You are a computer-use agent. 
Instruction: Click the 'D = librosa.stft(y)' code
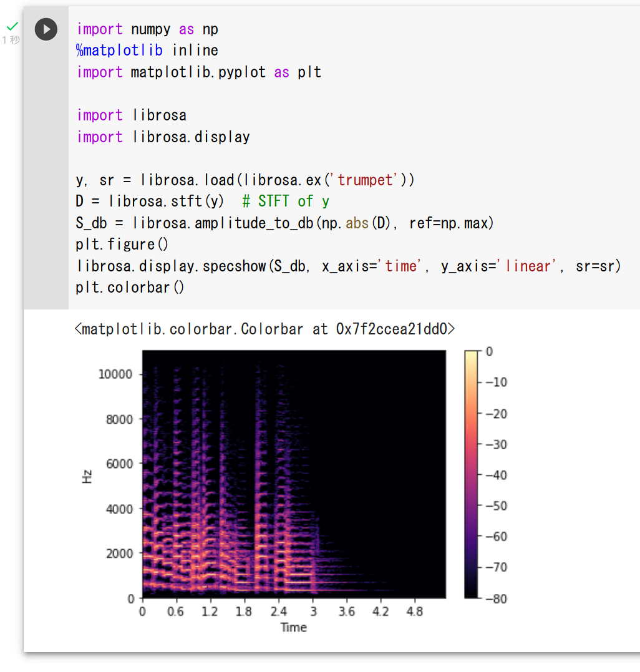point(150,202)
